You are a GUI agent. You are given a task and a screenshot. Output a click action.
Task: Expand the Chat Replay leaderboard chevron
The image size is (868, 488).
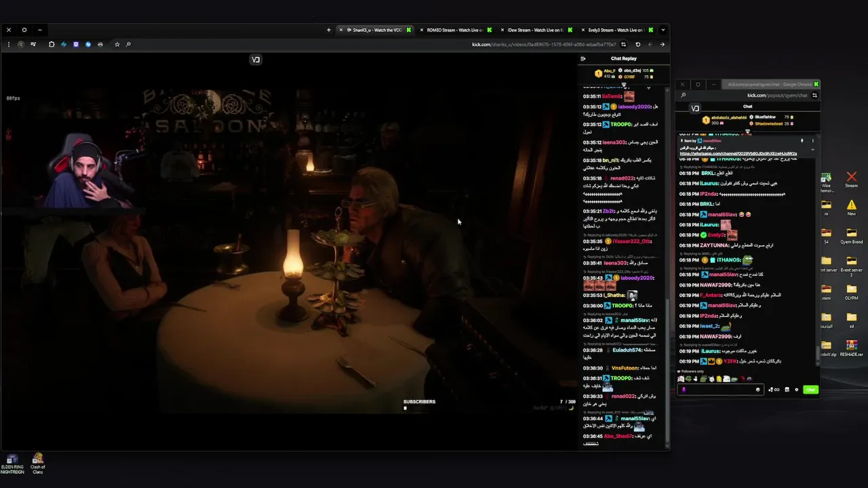point(624,85)
